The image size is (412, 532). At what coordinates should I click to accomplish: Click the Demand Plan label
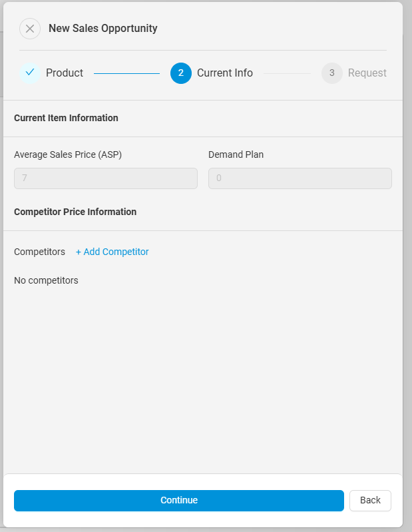click(236, 154)
